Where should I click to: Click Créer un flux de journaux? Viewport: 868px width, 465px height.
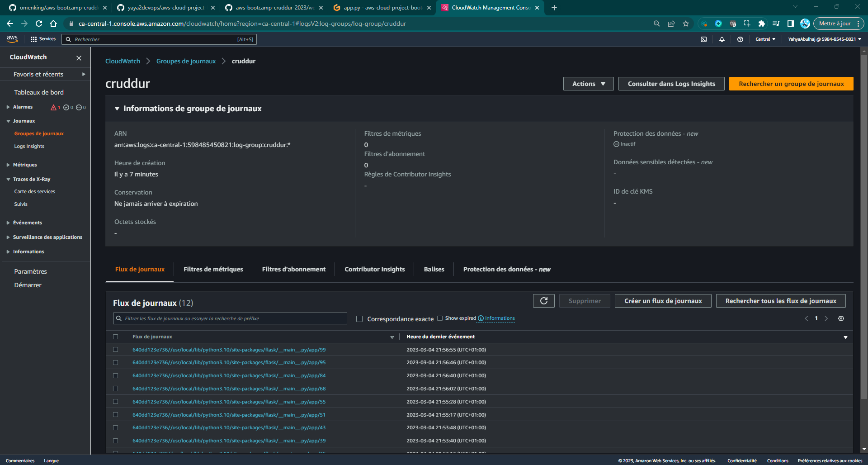pos(663,301)
